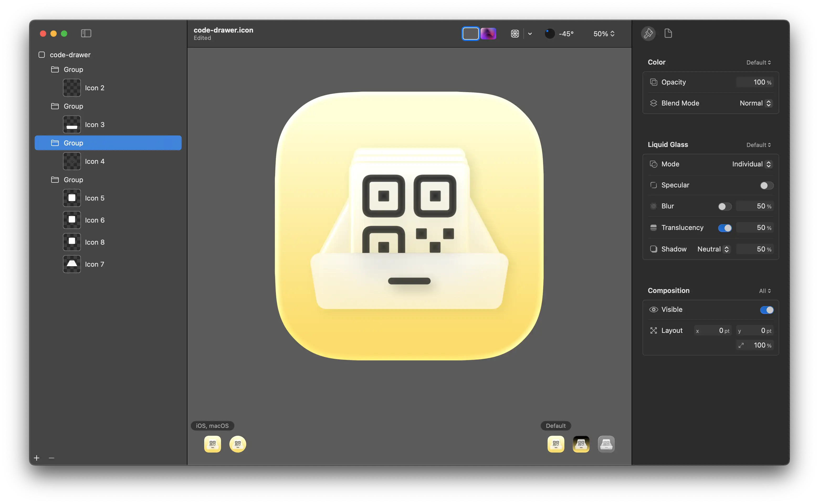Click the Liquid Glass Mode icon

(x=653, y=164)
